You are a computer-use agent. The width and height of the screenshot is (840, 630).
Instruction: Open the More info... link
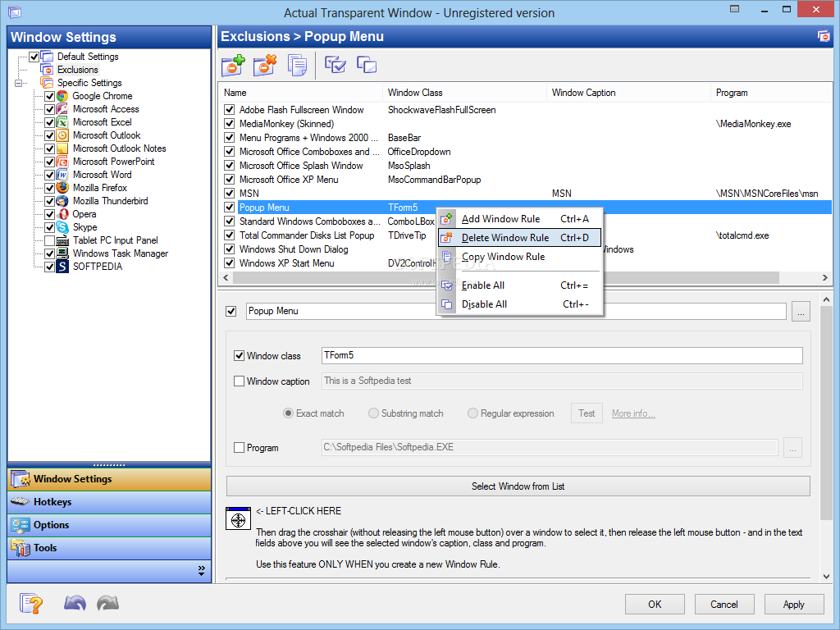pyautogui.click(x=633, y=413)
